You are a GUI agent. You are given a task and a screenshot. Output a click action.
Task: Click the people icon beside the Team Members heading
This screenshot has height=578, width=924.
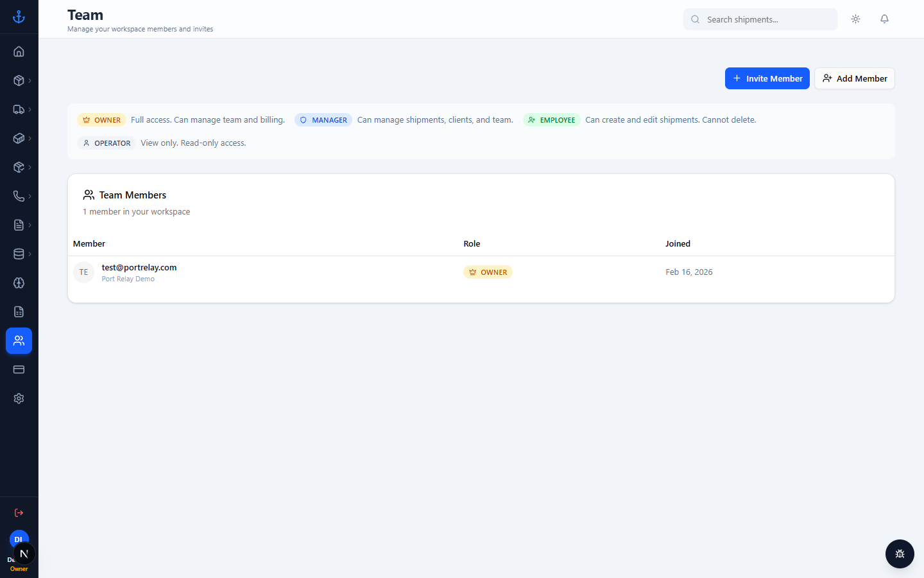click(x=89, y=195)
